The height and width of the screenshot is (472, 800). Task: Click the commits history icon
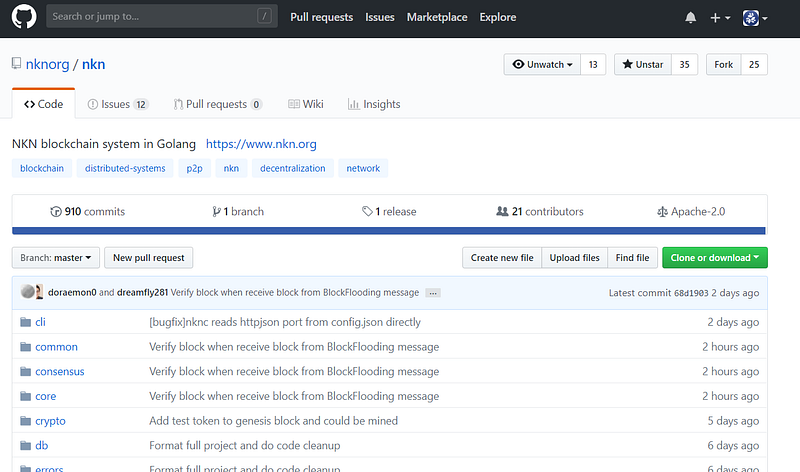point(55,212)
